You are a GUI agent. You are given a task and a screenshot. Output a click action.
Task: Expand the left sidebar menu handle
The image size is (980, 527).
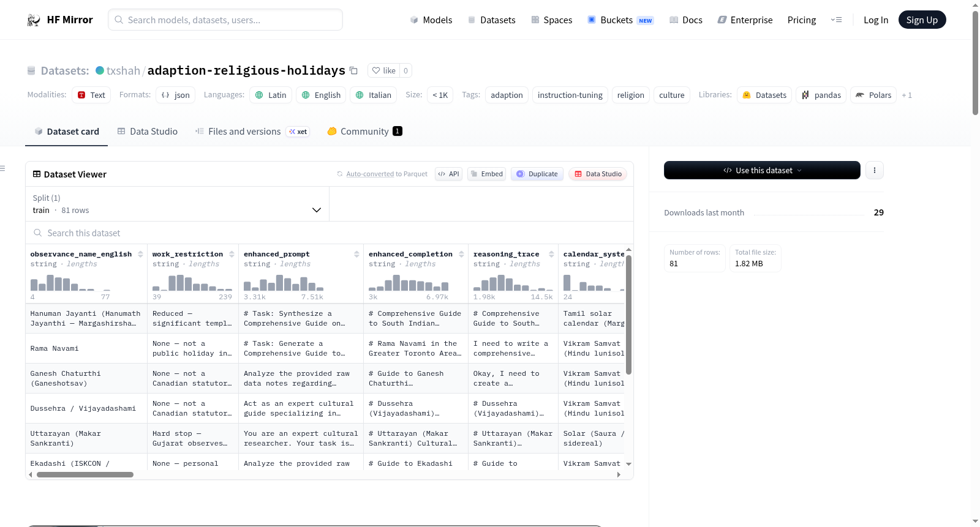pos(2,168)
